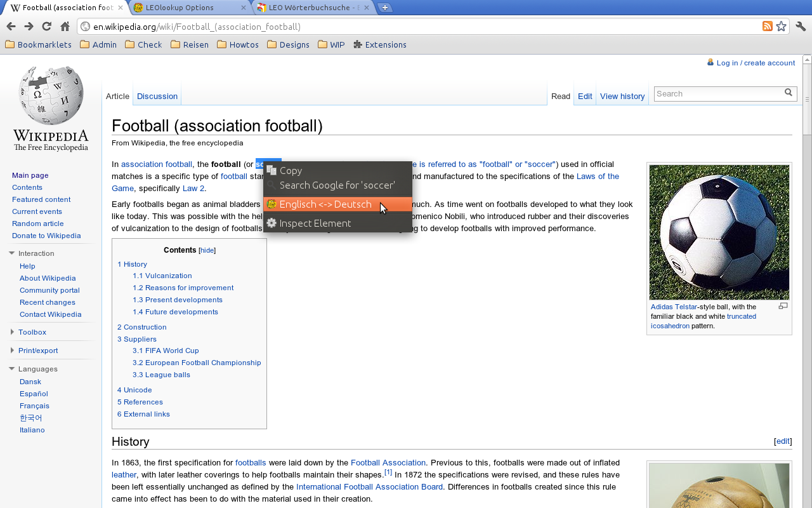Click in the Wikipedia search field

(x=717, y=94)
